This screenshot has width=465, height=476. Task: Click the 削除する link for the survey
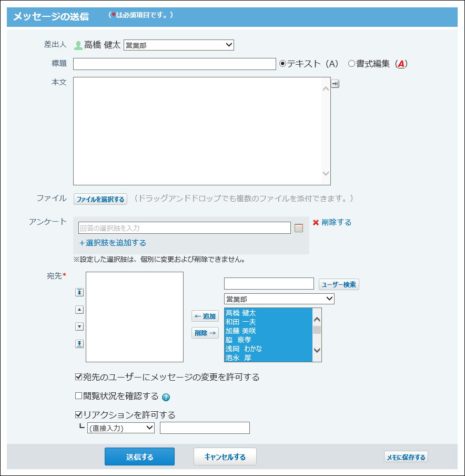click(337, 222)
